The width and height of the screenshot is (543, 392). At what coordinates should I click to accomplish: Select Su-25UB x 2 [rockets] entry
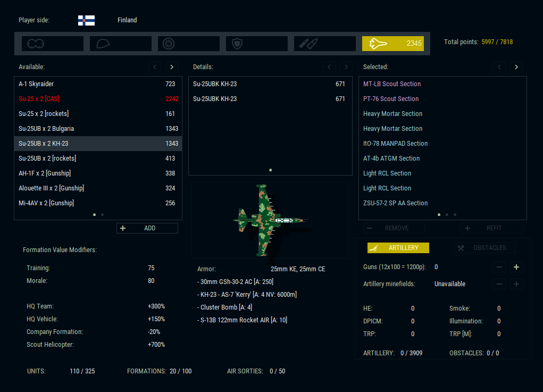[x=98, y=159]
